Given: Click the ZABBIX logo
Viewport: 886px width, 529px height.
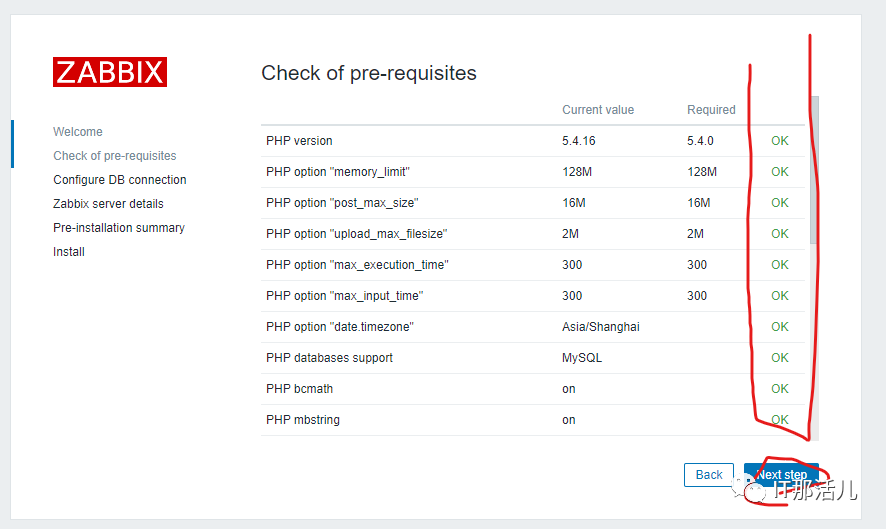Looking at the screenshot, I should tap(110, 72).
